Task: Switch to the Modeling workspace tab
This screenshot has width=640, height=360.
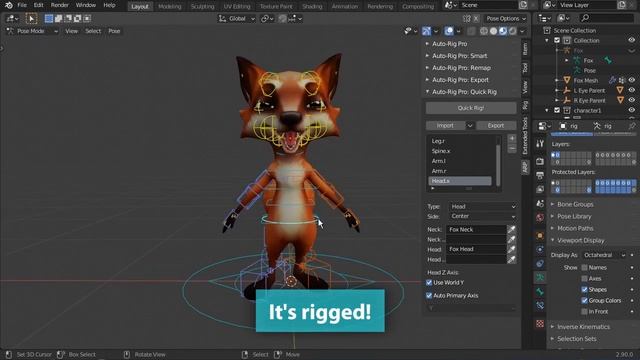Action: tap(169, 7)
